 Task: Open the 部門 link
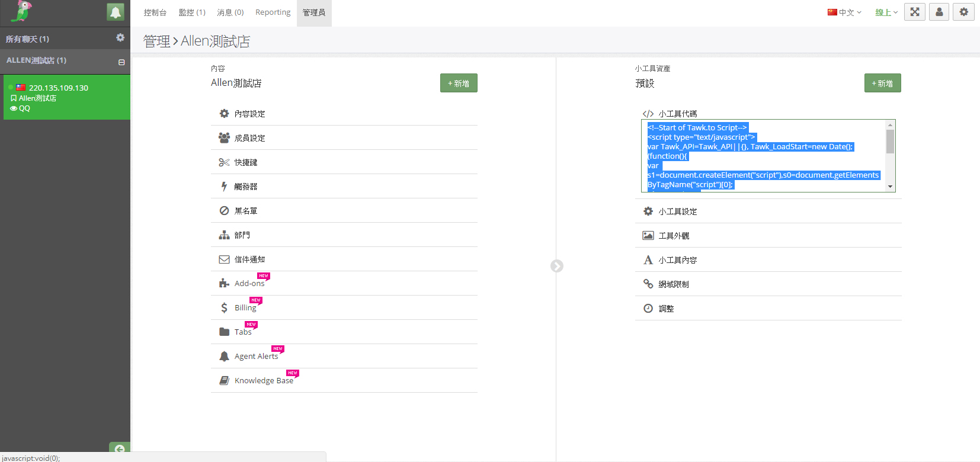[242, 235]
